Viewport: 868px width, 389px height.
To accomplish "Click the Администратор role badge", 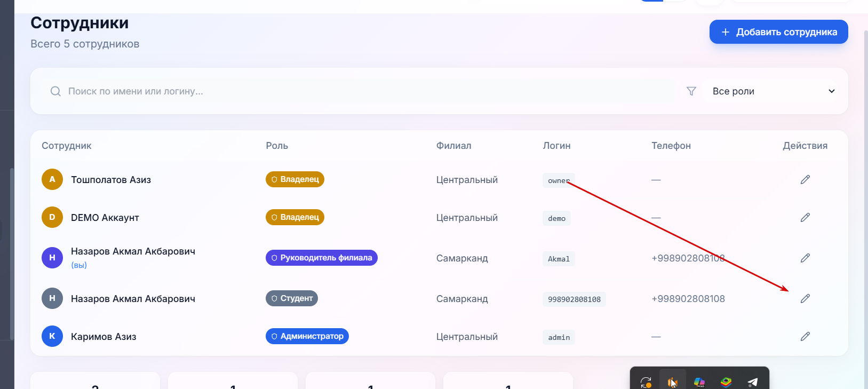I will click(x=307, y=336).
